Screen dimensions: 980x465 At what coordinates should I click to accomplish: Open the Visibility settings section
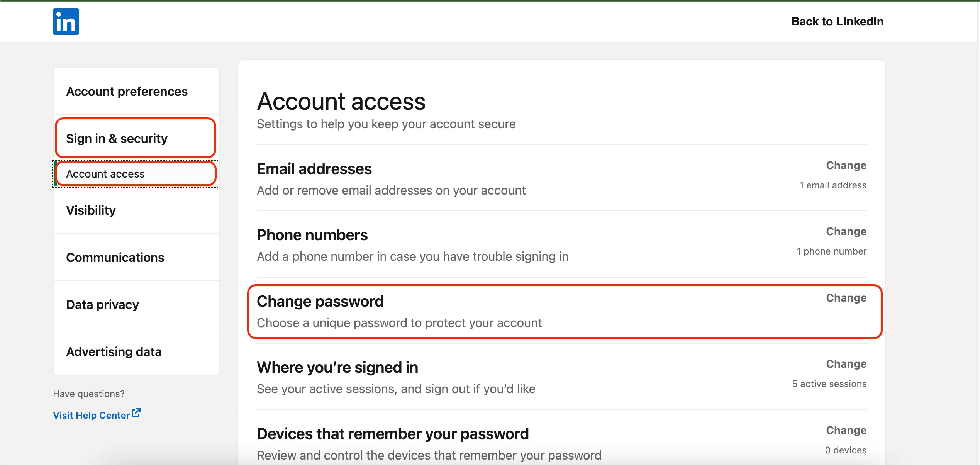coord(91,210)
